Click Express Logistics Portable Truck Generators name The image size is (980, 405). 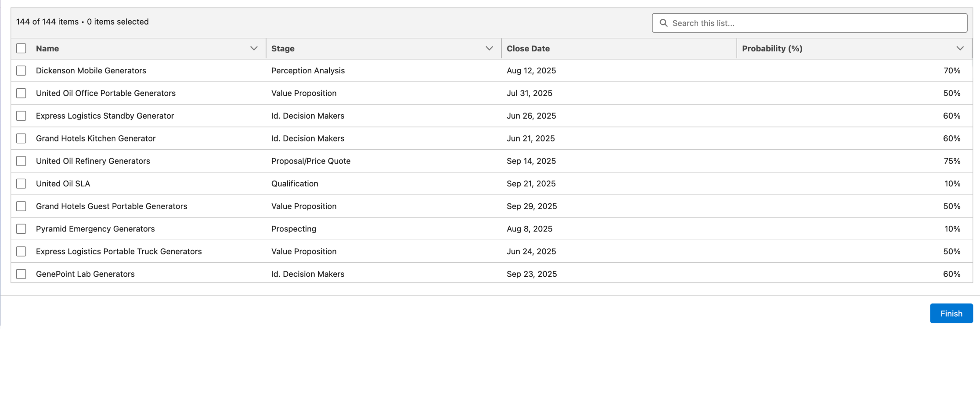tap(119, 252)
